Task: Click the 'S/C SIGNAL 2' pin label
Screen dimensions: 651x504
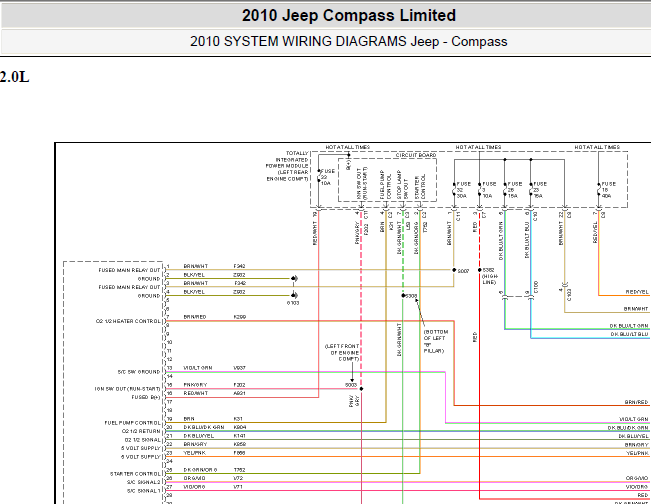Action: tap(144, 482)
